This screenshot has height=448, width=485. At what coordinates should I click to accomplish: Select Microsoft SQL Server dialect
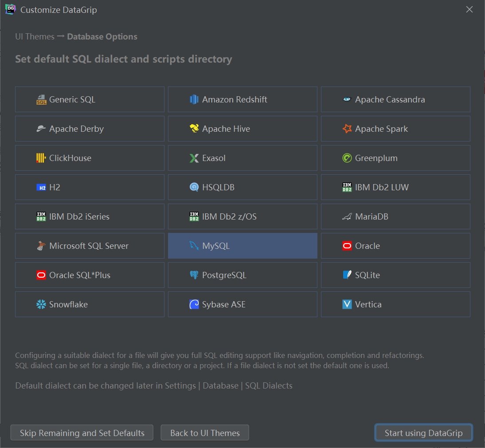tap(90, 246)
